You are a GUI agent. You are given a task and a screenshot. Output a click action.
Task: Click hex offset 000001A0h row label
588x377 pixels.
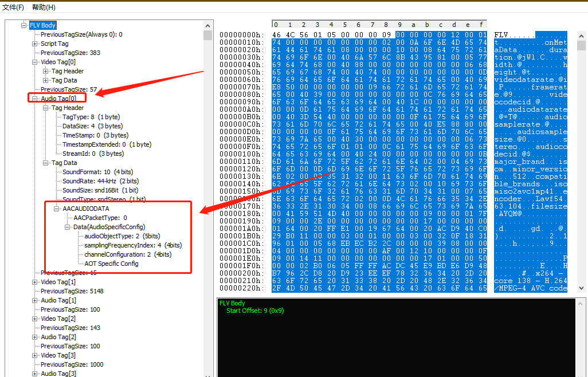click(241, 229)
